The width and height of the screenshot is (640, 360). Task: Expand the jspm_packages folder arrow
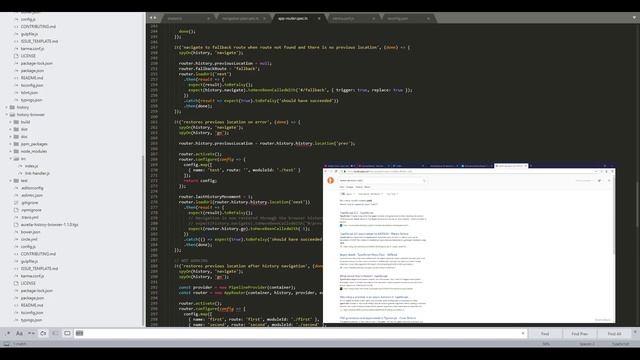click(x=11, y=144)
